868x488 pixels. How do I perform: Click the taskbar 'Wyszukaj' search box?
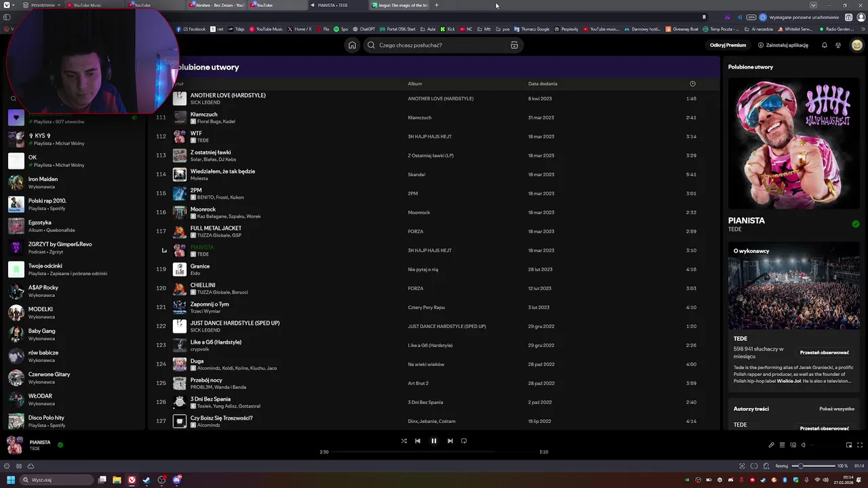coord(57,480)
